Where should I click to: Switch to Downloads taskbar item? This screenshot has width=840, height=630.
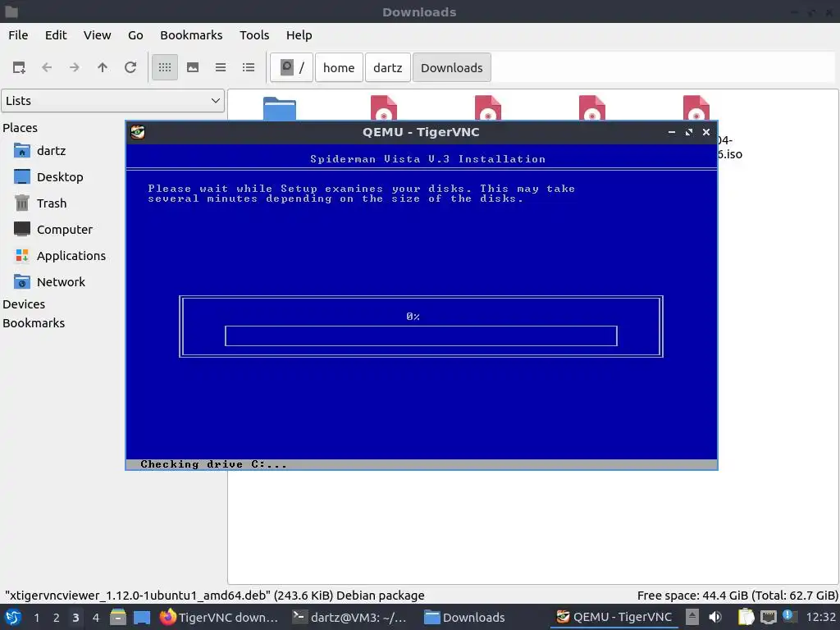pos(465,617)
